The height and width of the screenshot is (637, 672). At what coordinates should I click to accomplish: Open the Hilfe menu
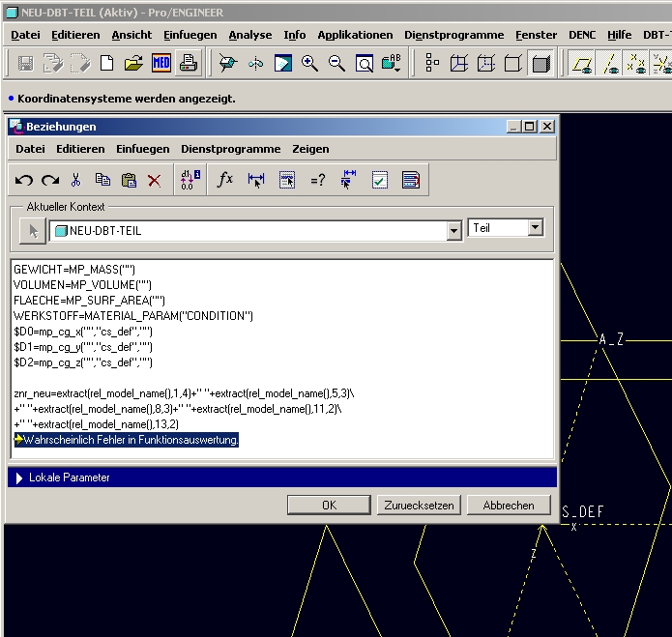click(619, 35)
